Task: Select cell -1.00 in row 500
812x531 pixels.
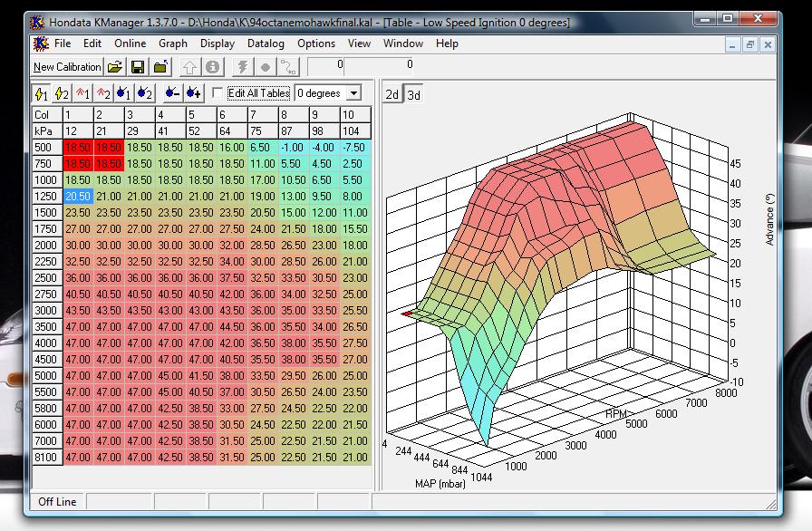Action: point(294,148)
